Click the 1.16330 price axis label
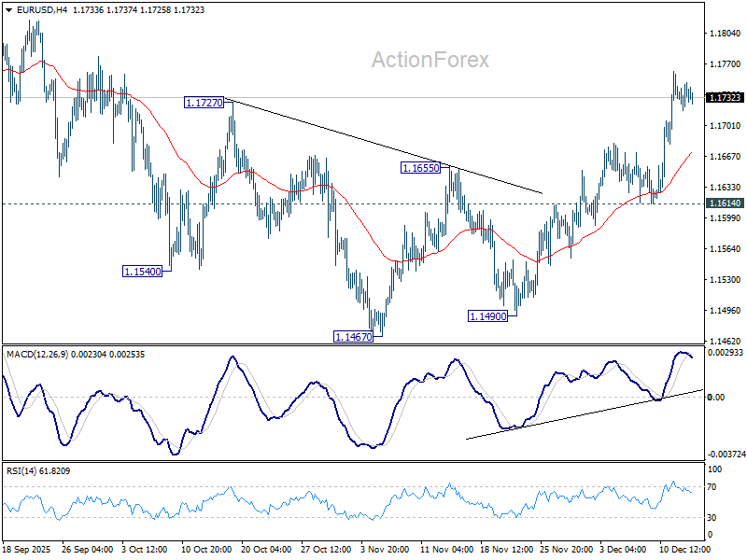 pyautogui.click(x=725, y=188)
